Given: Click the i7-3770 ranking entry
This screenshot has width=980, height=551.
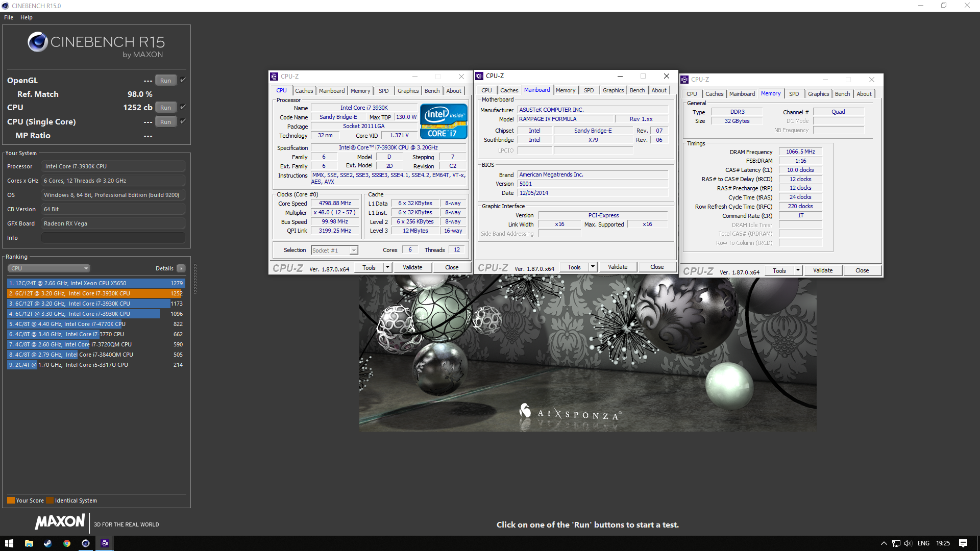Looking at the screenshot, I should pyautogui.click(x=95, y=334).
